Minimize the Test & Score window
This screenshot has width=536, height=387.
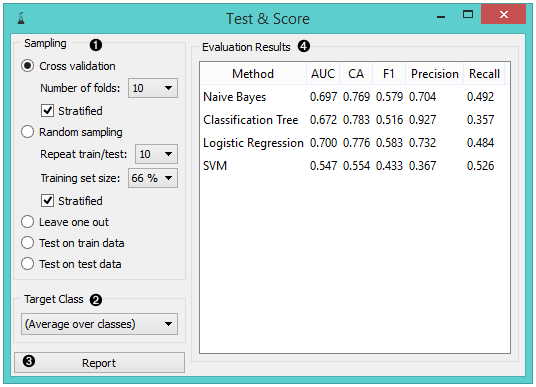pos(441,16)
